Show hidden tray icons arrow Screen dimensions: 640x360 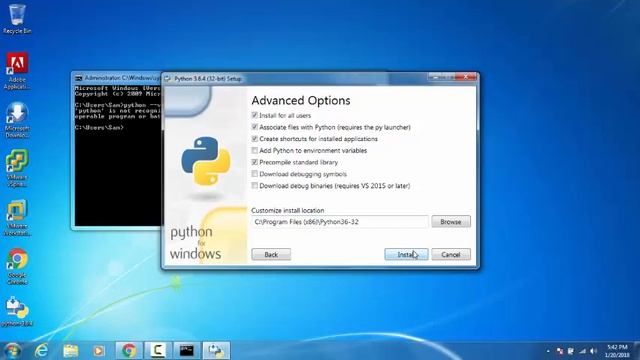point(548,351)
